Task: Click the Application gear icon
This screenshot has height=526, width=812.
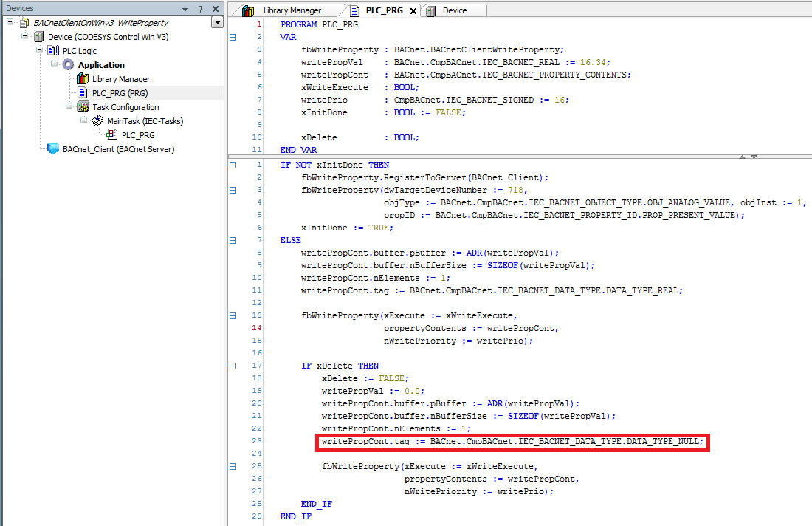Action: pos(68,65)
